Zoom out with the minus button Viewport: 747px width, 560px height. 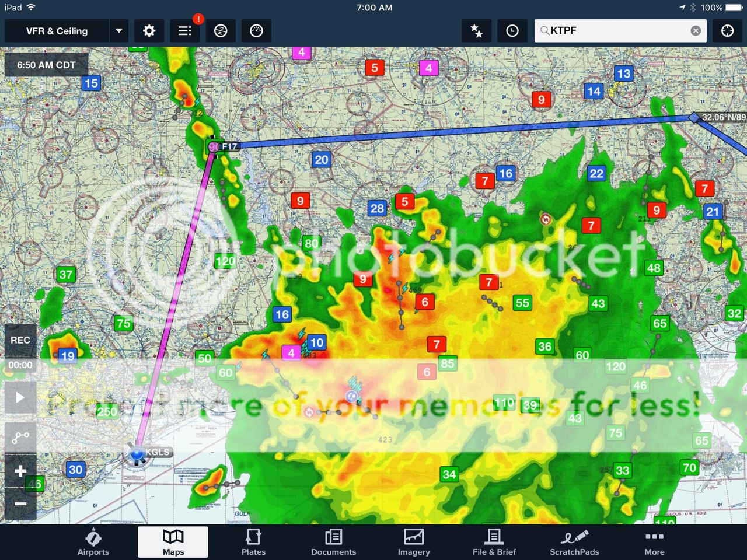tap(20, 503)
